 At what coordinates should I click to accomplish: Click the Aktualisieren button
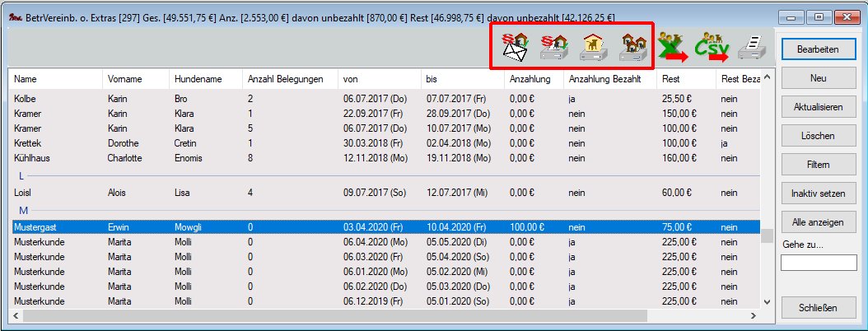tap(817, 107)
